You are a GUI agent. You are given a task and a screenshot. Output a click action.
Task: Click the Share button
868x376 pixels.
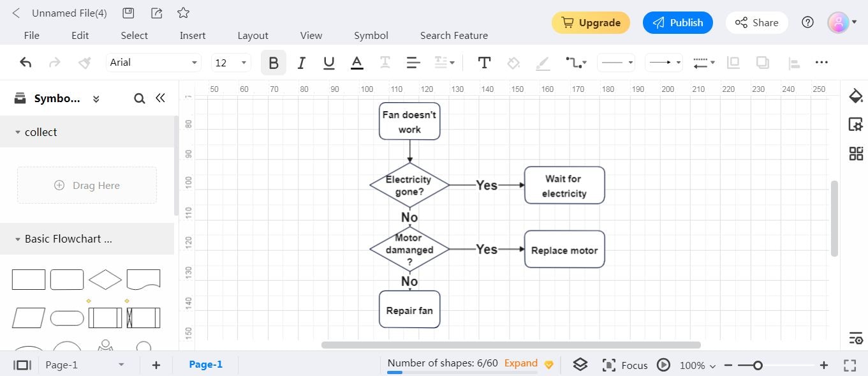(x=757, y=23)
